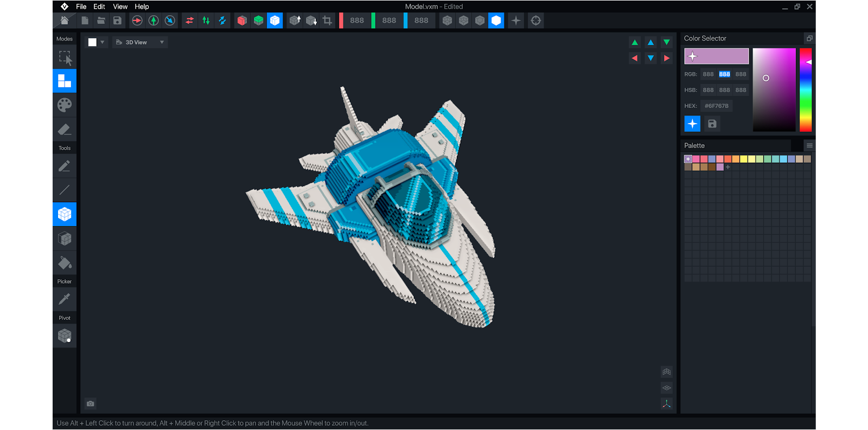Click the blue up-arrow view button

click(x=650, y=42)
